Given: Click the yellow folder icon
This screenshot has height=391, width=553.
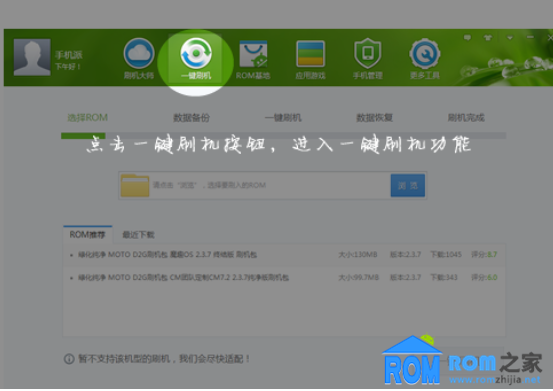Looking at the screenshot, I should click(x=135, y=185).
